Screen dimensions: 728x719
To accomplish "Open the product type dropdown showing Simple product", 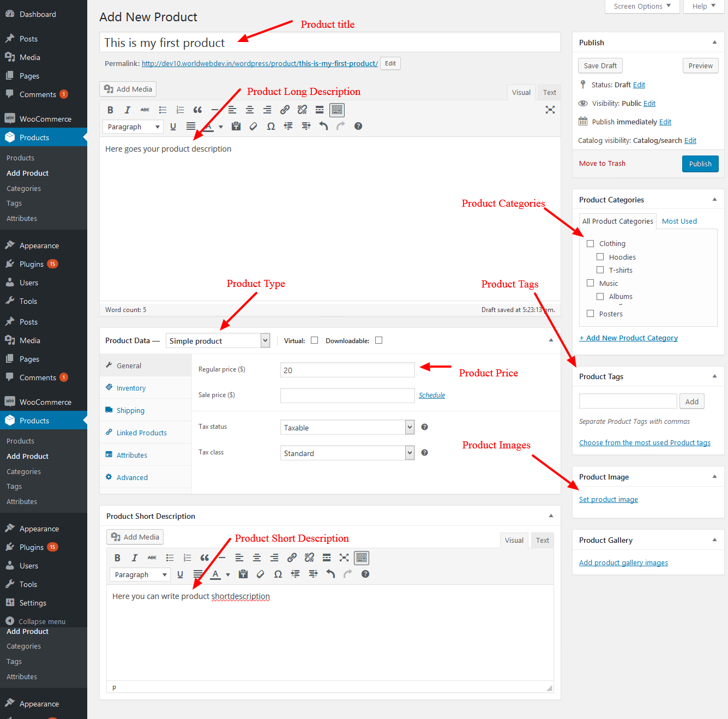I will (218, 340).
